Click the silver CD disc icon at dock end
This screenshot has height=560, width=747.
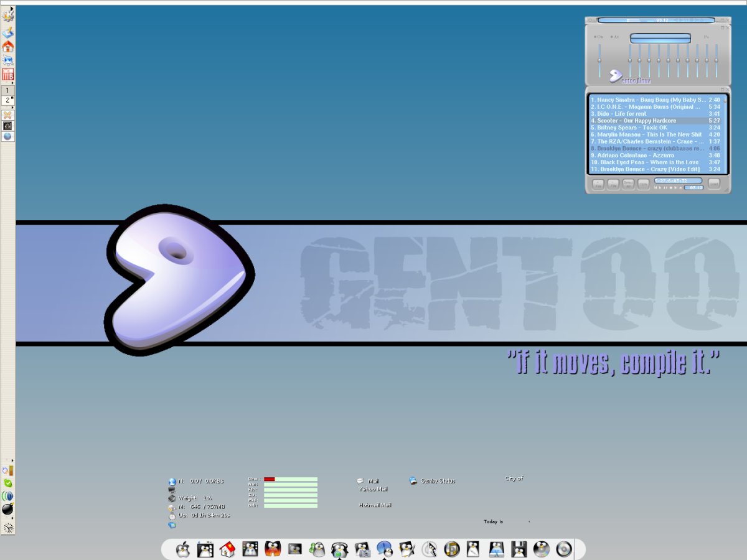click(564, 549)
